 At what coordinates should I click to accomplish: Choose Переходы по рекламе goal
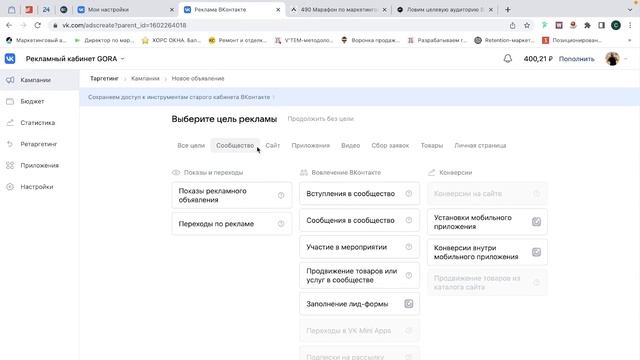[232, 224]
